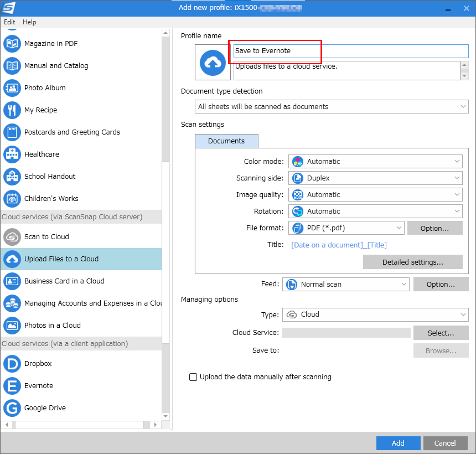Select the Evernote E icon
476x454 pixels.
12,386
